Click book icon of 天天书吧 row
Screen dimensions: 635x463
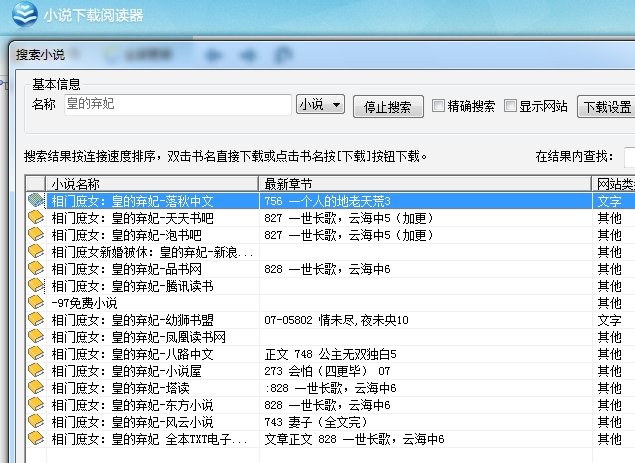pos(36,218)
